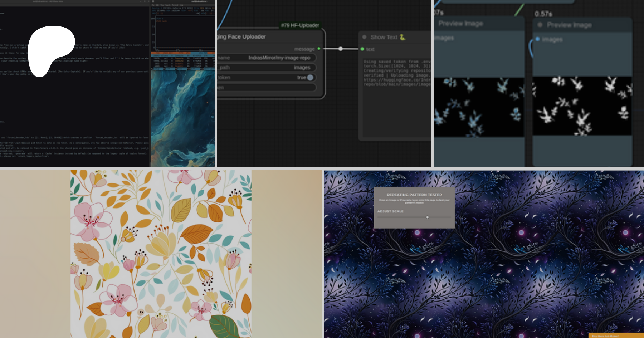Click the #79 HF-Uploader badge
The height and width of the screenshot is (338, 644).
pos(300,25)
